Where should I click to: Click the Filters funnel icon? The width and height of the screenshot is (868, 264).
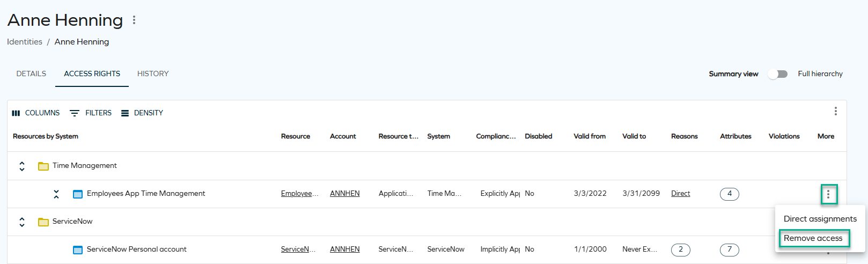click(75, 113)
